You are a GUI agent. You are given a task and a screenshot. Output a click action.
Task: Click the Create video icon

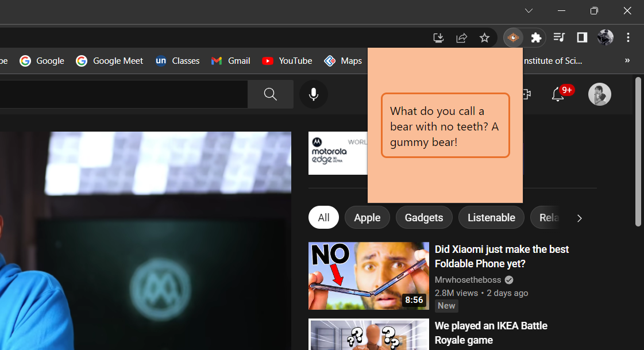tap(526, 94)
